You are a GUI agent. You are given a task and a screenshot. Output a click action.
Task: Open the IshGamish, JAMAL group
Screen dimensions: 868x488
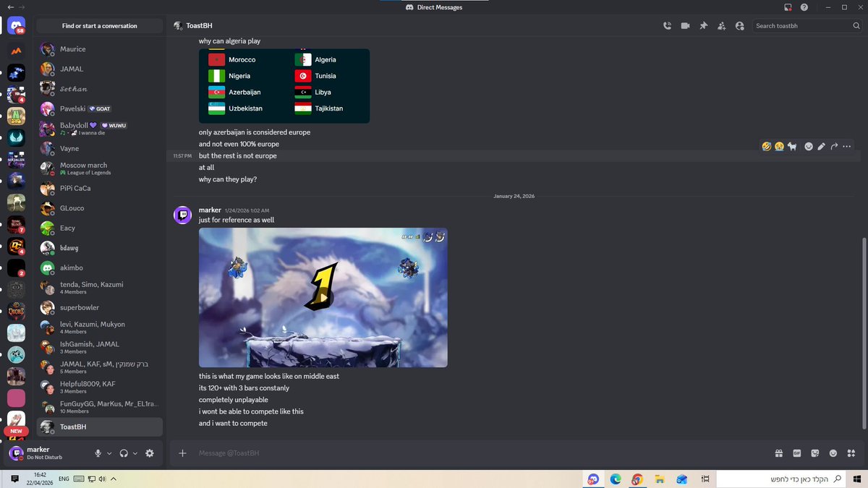pos(99,347)
